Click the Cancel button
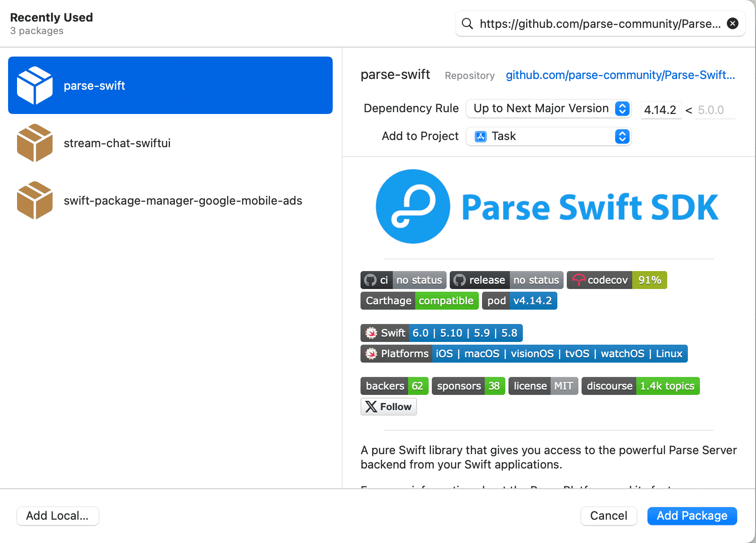 coord(608,516)
